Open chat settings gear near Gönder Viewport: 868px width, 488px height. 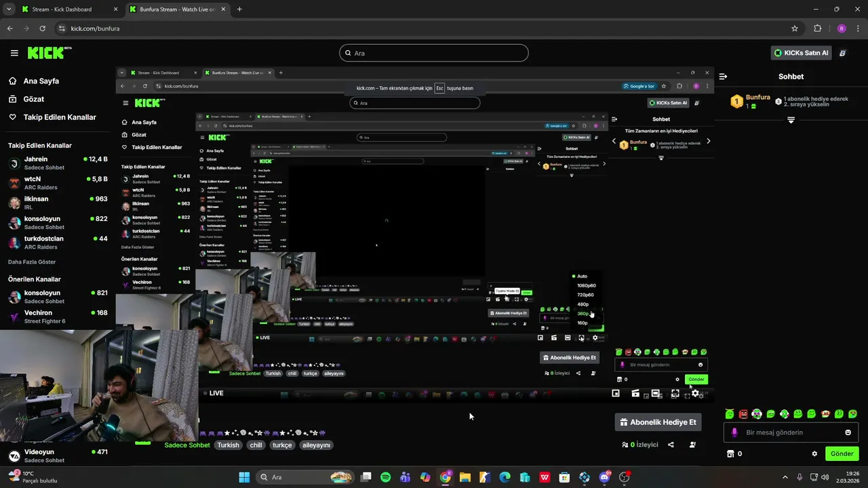coord(814,453)
